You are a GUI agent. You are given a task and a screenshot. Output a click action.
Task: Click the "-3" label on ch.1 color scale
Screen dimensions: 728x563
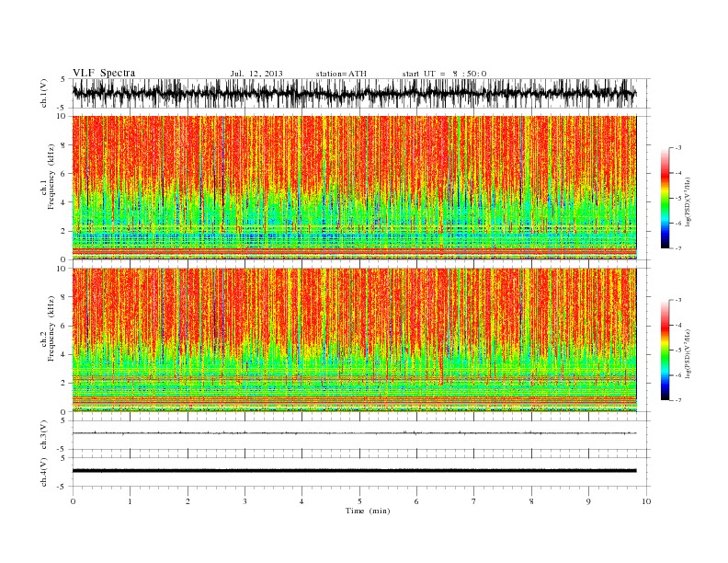tap(677, 148)
